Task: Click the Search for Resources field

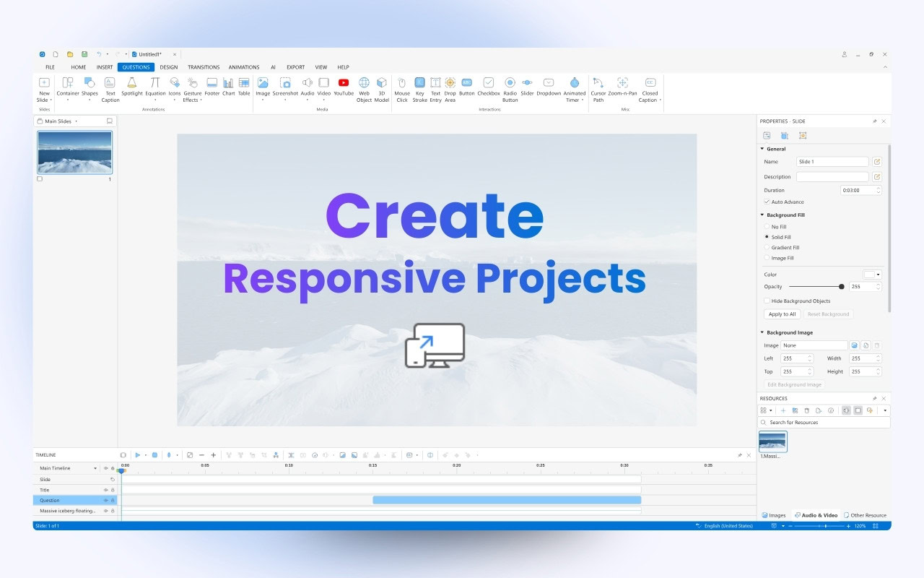Action: [x=824, y=422]
